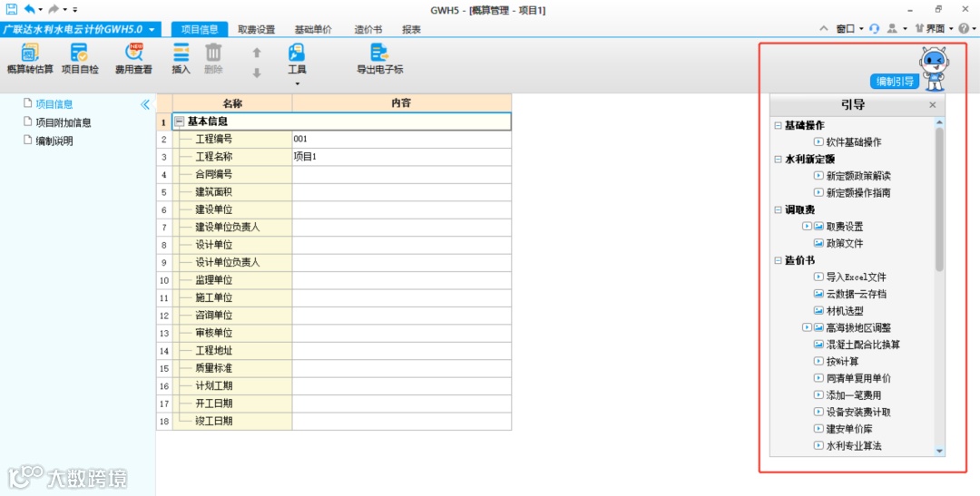Play the video icon beside 按%计算
980x496 pixels.
(x=818, y=361)
